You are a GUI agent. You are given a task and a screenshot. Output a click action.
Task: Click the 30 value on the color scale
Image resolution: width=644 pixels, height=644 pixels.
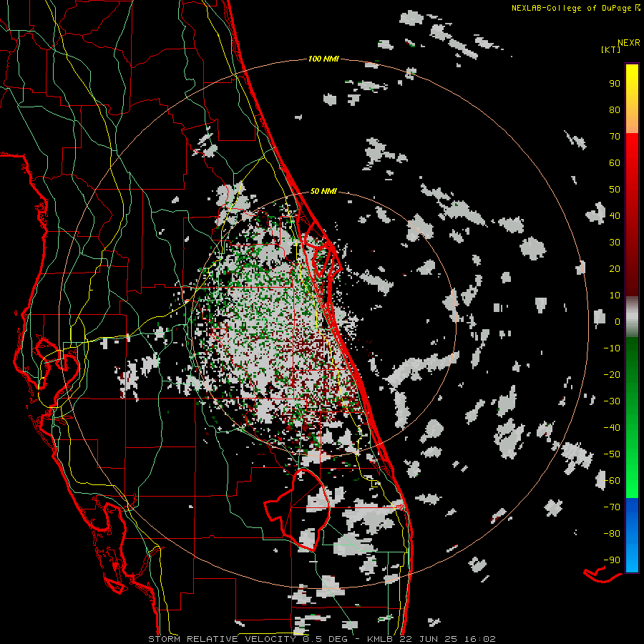(615, 243)
